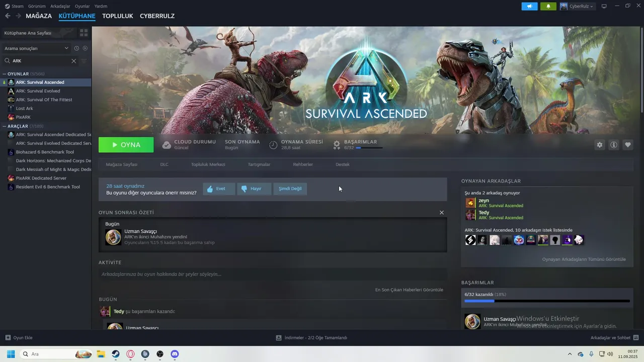Open Arkadaşlar ve Sohbet chat icon
The height and width of the screenshot is (362, 644).
click(x=636, y=338)
